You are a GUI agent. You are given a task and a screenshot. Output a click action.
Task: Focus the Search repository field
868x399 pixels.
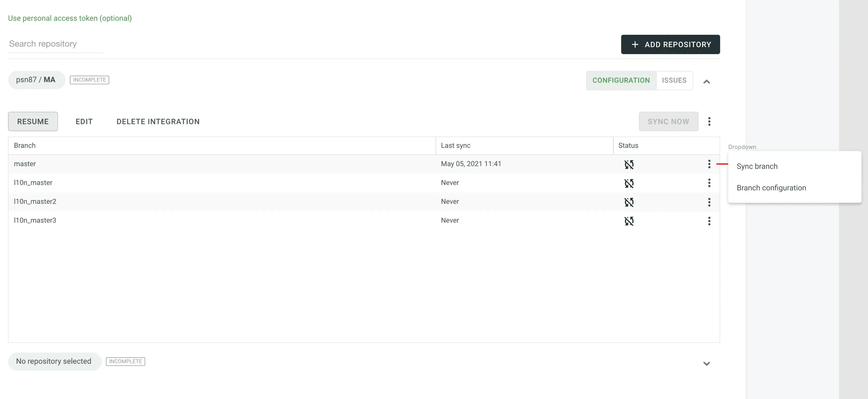tap(56, 44)
